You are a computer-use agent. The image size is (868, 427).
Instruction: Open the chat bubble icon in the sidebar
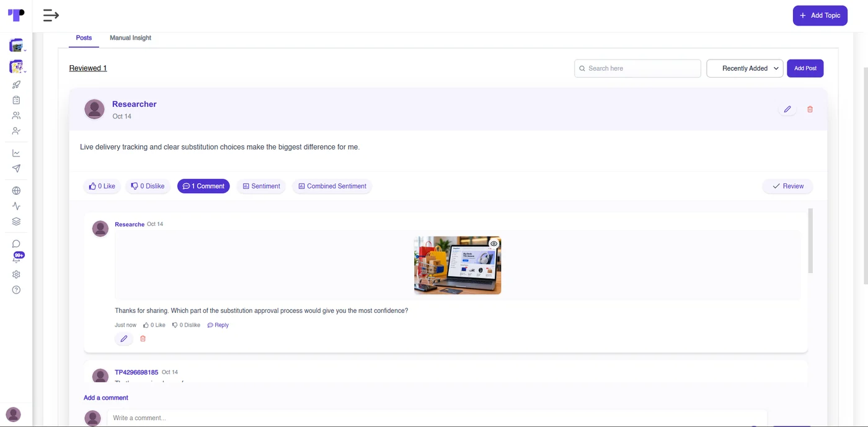(16, 244)
